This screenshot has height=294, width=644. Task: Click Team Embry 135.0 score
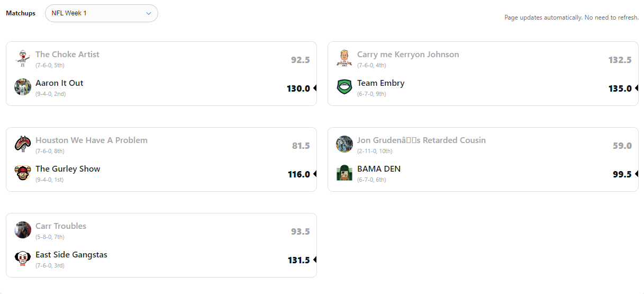tap(620, 88)
